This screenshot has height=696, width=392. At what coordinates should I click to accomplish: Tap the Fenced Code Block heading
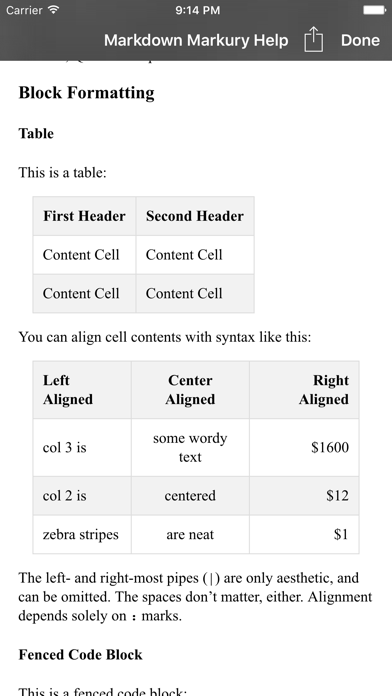(x=80, y=655)
